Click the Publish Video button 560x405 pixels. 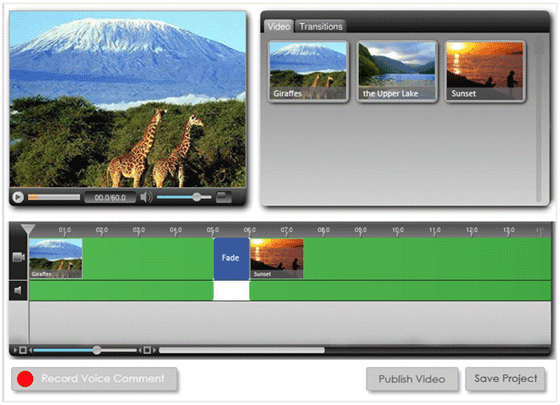click(412, 379)
